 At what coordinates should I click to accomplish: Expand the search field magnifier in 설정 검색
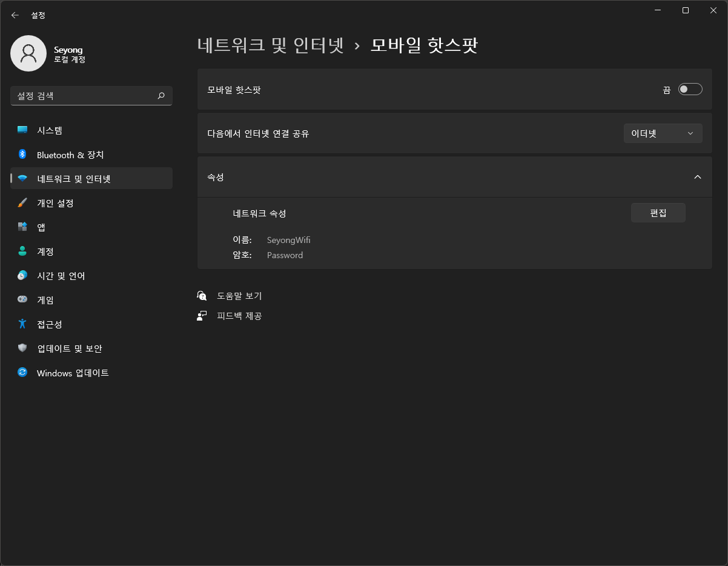161,96
